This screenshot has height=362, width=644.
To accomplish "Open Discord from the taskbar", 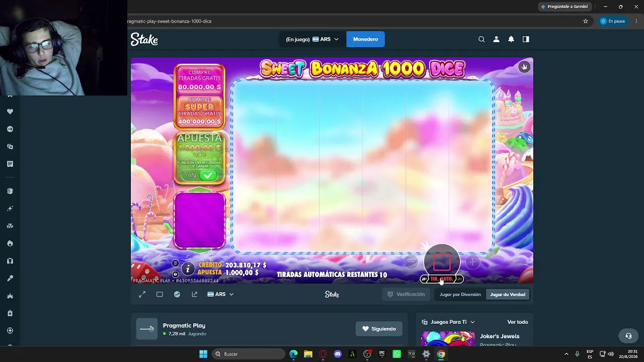I will click(338, 354).
